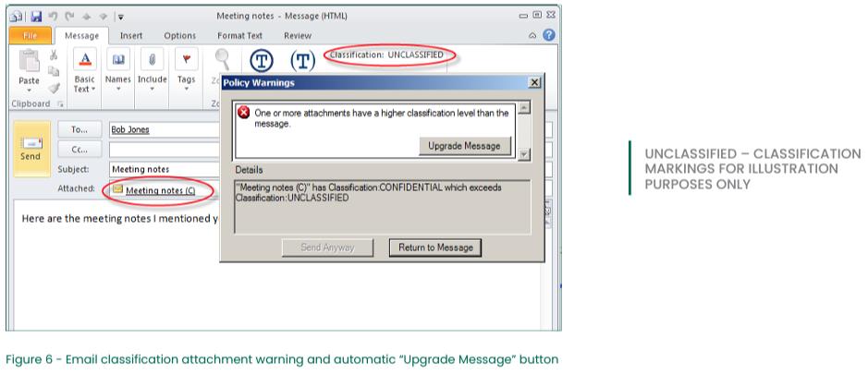
Task: Open the Customize Quick Access Toolbar dropdown
Action: tap(121, 17)
